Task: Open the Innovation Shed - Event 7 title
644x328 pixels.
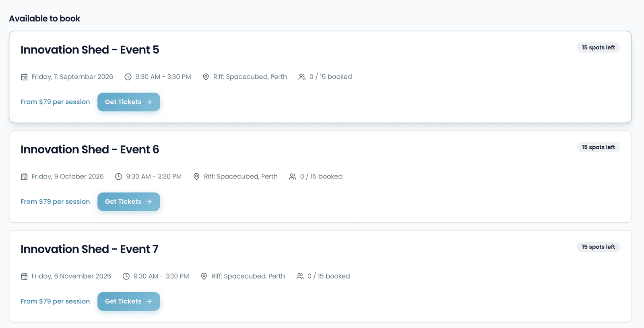Action: coord(89,249)
